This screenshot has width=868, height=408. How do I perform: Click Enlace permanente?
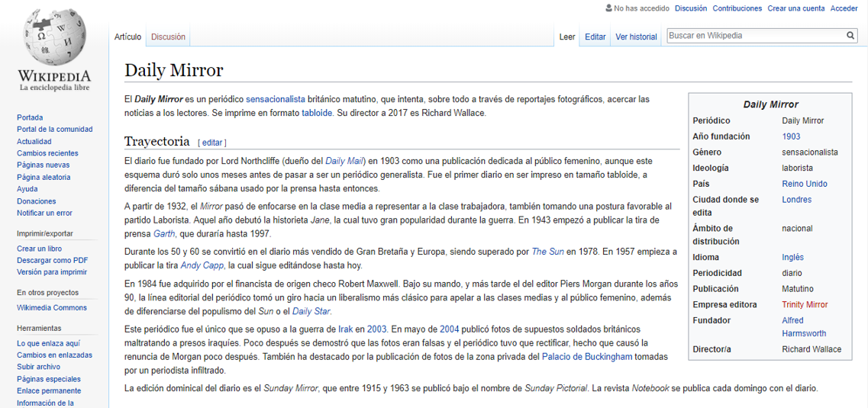click(x=49, y=391)
